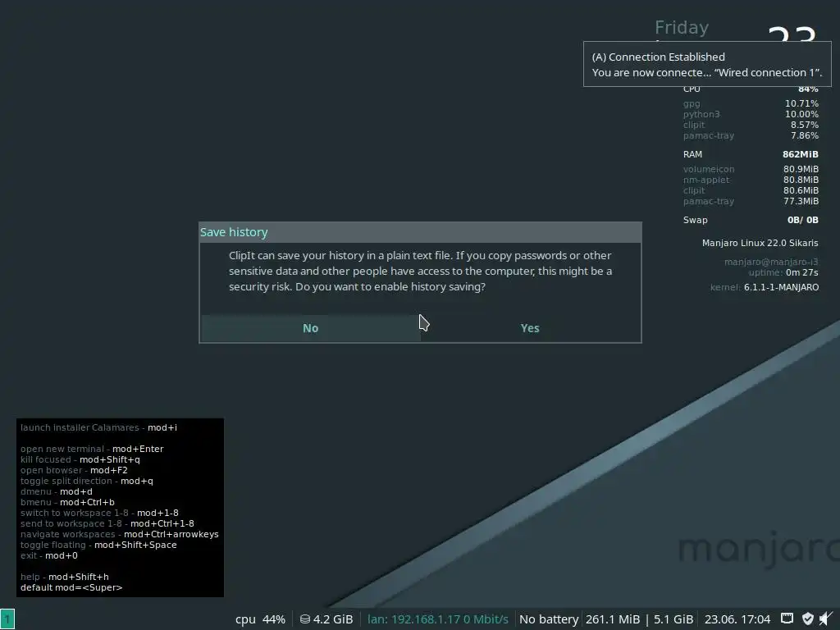
Task: Click the manjaro@manjaro-i3 hostname text
Action: (771, 262)
